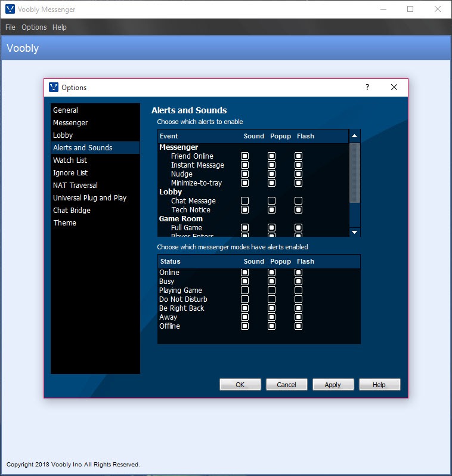The height and width of the screenshot is (476, 452).
Task: Toggle Sound alert for Nudge
Action: point(244,174)
